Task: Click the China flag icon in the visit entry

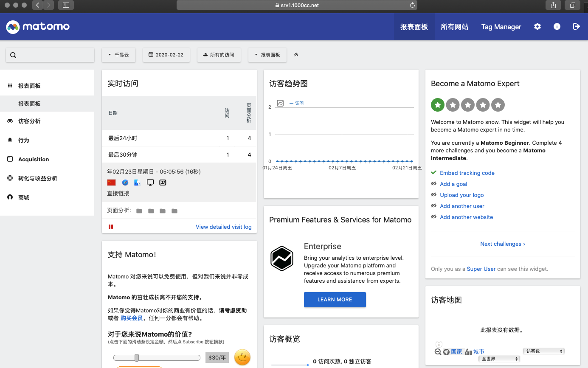Action: [111, 183]
